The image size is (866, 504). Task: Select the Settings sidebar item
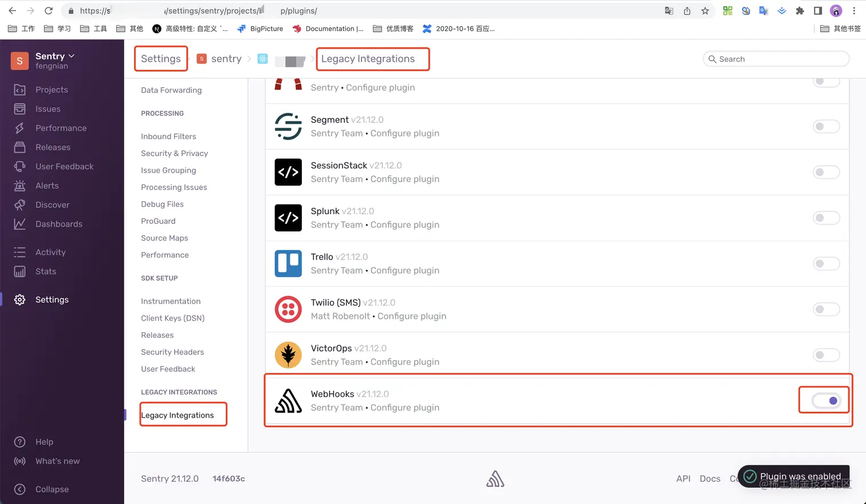tap(52, 300)
